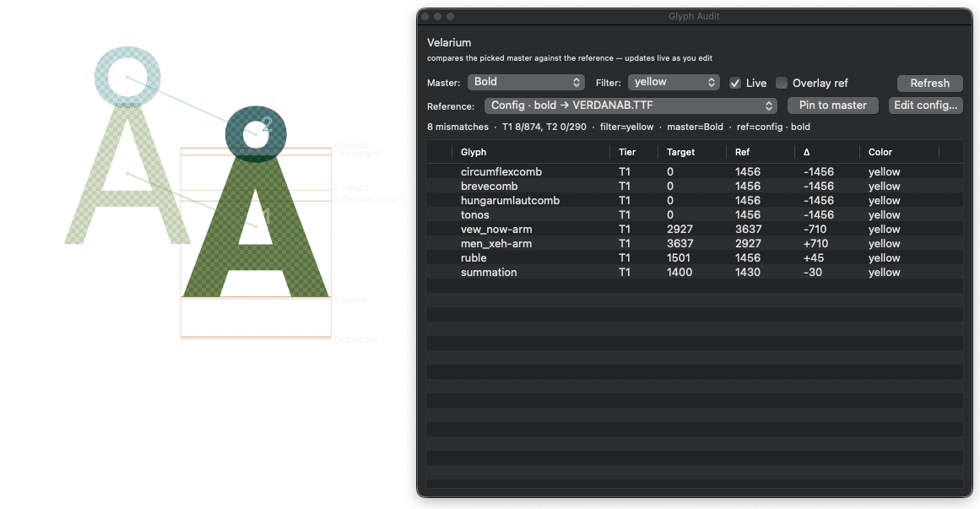980x509 pixels.
Task: Click the Descender metric label in canvas
Action: [x=355, y=339]
